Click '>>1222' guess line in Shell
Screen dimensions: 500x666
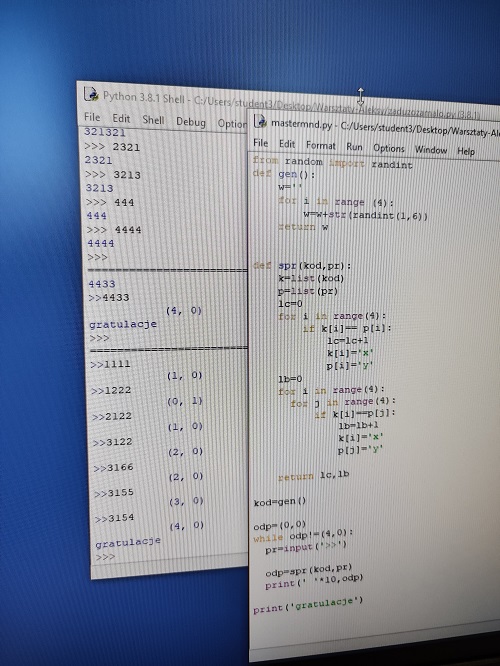111,390
